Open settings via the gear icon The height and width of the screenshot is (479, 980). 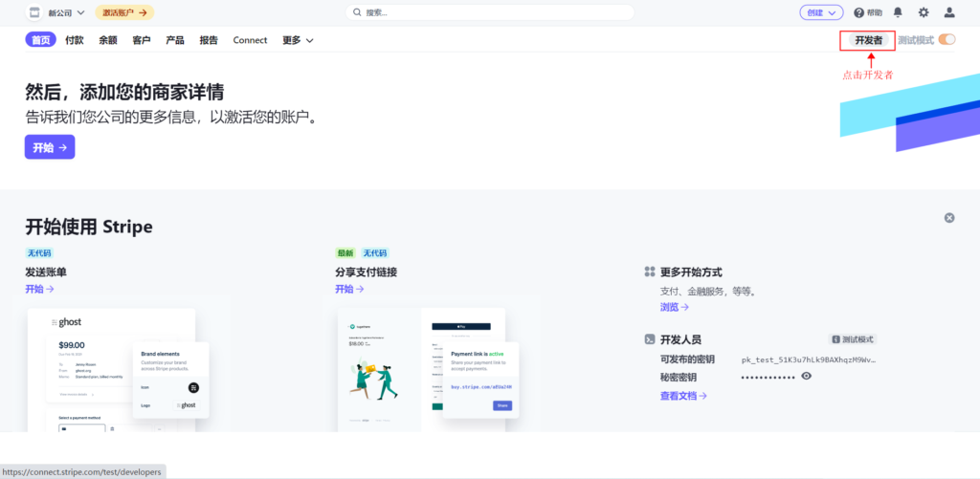(924, 12)
